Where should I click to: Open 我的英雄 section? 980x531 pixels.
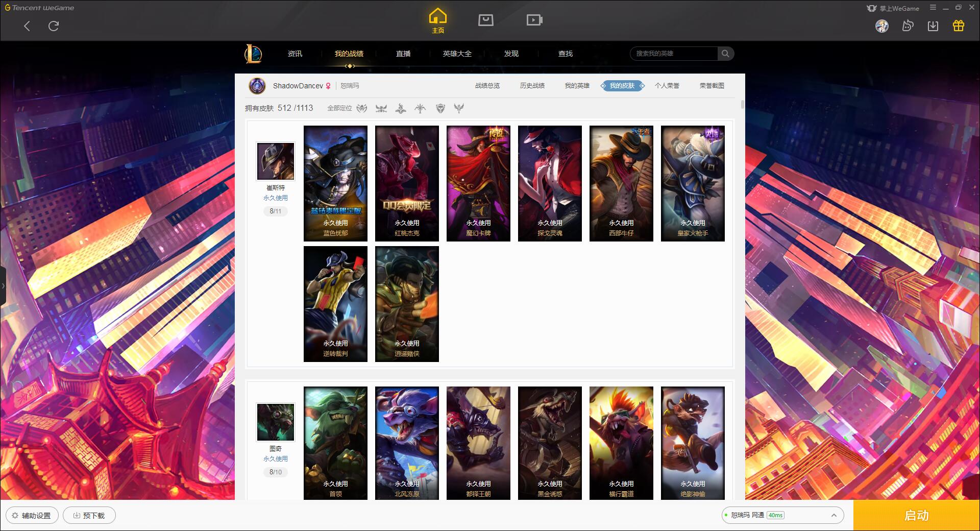point(577,86)
